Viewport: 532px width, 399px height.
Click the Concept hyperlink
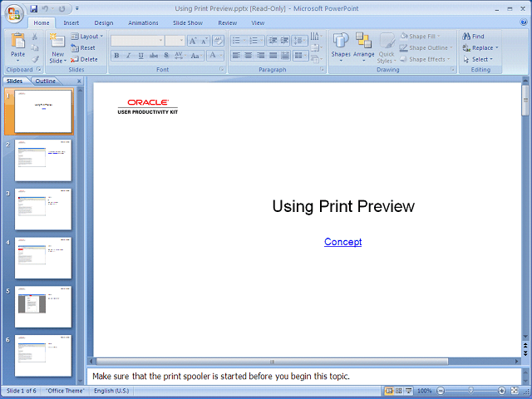[x=343, y=242]
